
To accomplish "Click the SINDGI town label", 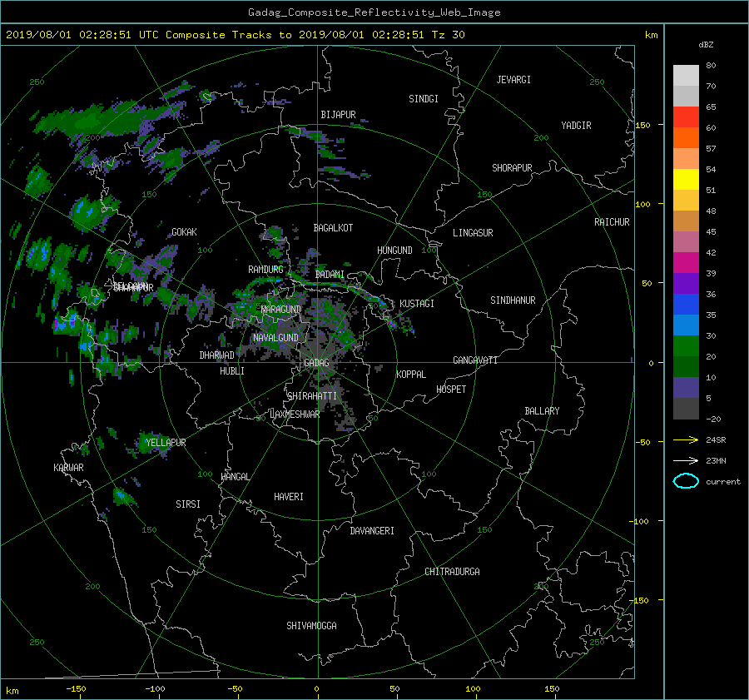I will point(424,99).
